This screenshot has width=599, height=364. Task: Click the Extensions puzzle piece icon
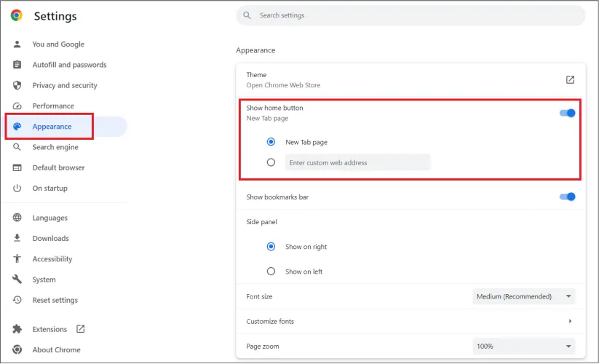pyautogui.click(x=17, y=329)
